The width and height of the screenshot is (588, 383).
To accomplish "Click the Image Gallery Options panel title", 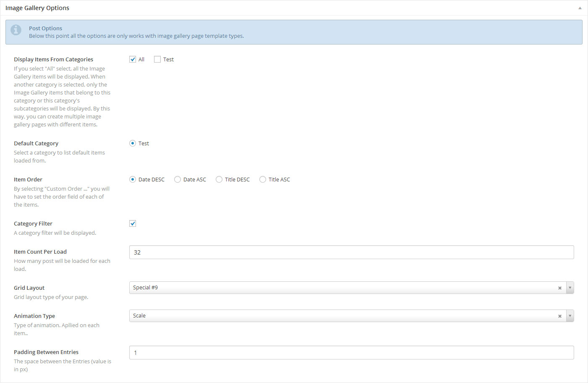I will tap(37, 8).
